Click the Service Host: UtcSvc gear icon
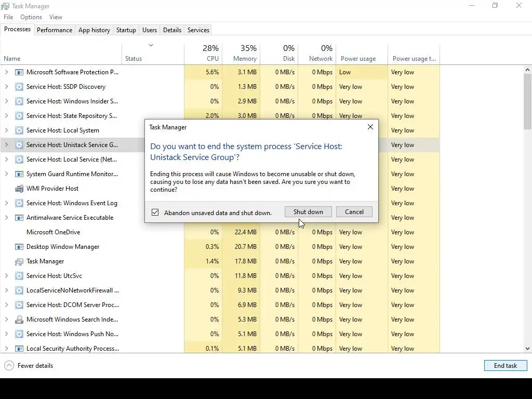 pyautogui.click(x=19, y=276)
